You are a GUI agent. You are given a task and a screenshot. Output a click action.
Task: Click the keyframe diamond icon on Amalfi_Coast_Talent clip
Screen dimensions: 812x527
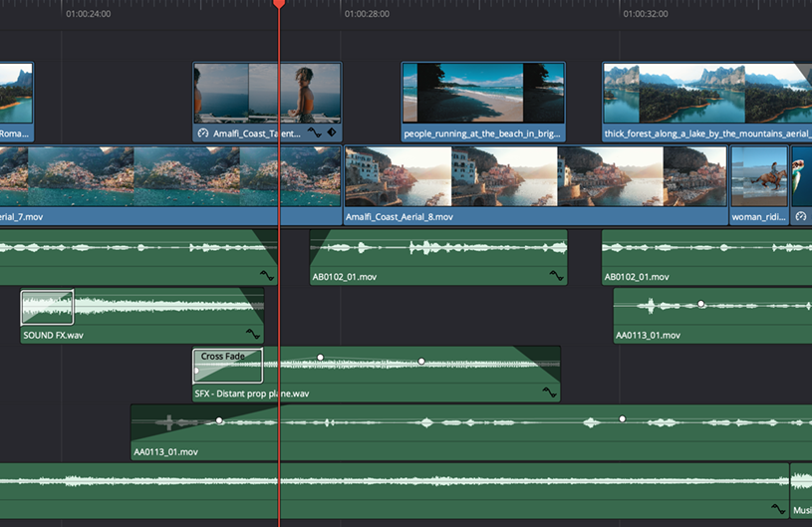(x=332, y=132)
